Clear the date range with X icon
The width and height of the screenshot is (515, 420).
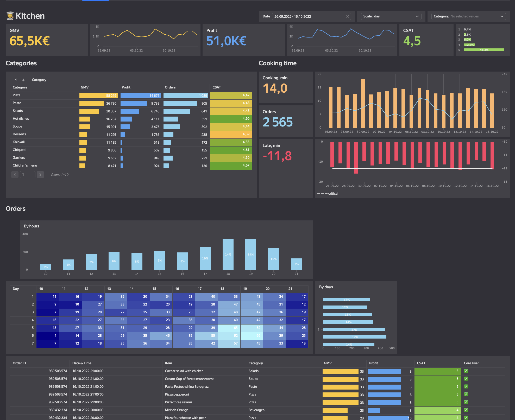(x=347, y=16)
